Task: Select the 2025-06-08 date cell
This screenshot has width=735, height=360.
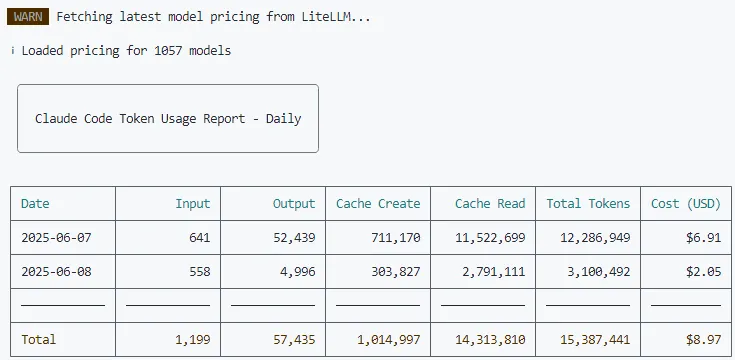Action: coord(56,271)
